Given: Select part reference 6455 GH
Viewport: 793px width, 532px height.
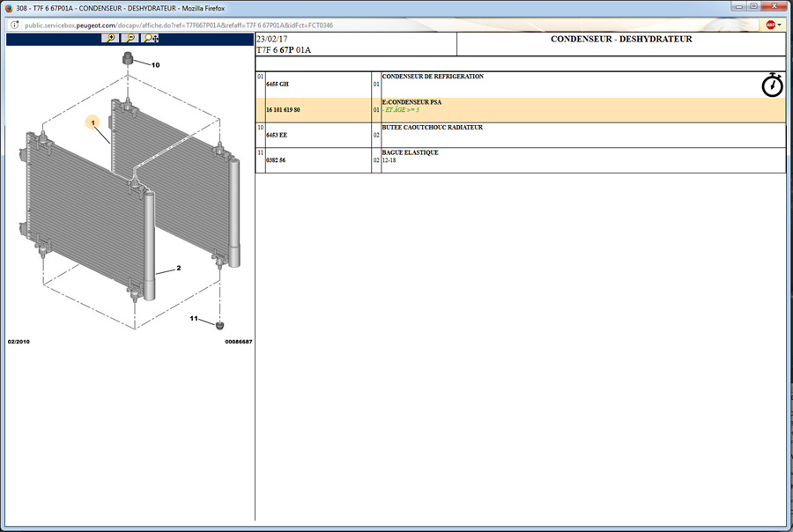Looking at the screenshot, I should click(278, 85).
